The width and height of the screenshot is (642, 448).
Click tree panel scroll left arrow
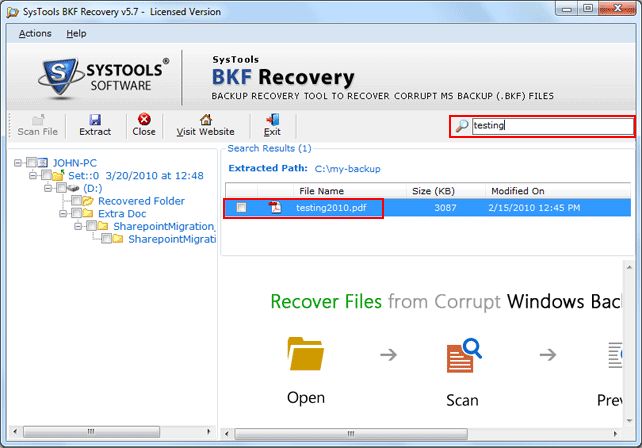click(15, 432)
